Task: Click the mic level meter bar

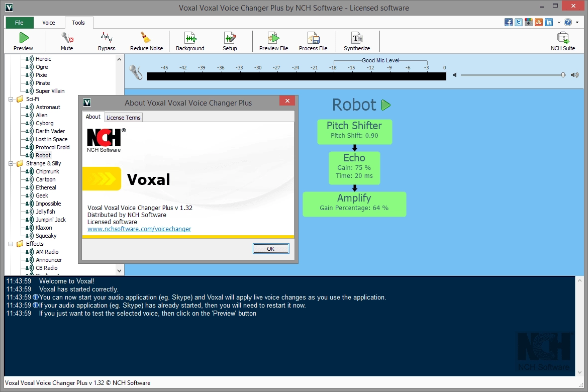Action: tap(296, 76)
